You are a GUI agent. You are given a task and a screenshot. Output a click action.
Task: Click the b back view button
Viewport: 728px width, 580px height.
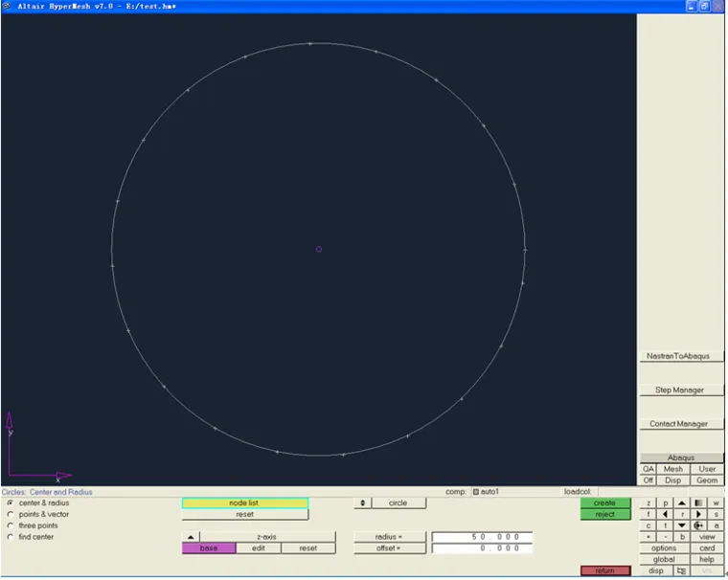[x=682, y=537]
